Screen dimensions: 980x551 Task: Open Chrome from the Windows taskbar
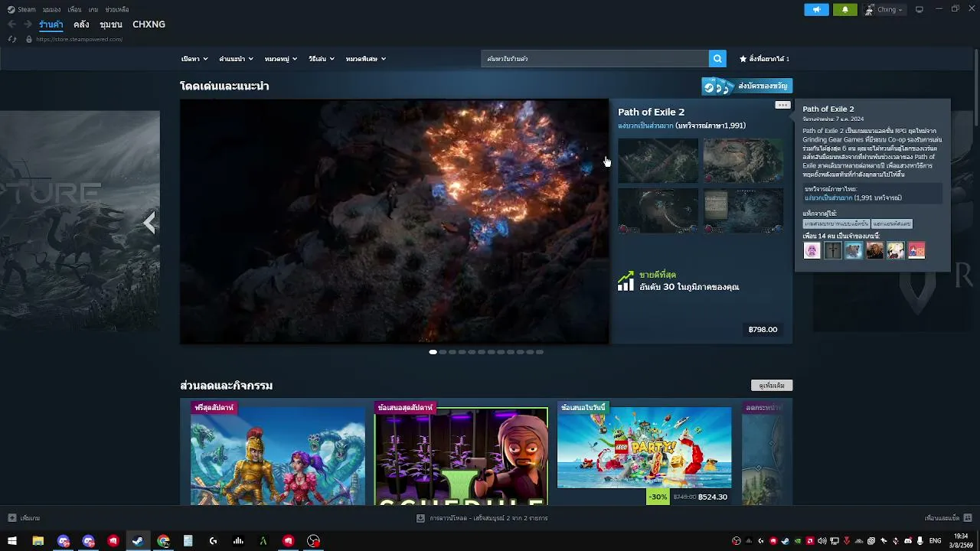tap(163, 541)
